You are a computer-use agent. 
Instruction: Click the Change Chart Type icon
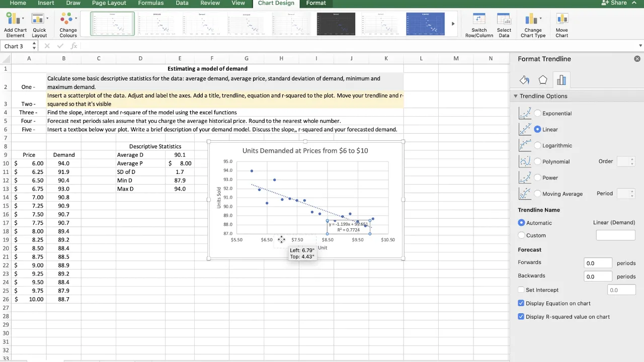[x=530, y=19]
